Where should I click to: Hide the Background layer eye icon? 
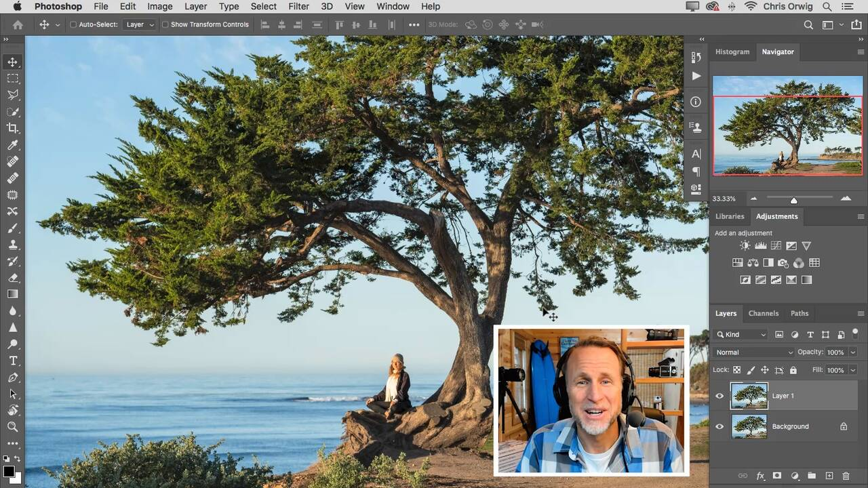click(x=719, y=426)
